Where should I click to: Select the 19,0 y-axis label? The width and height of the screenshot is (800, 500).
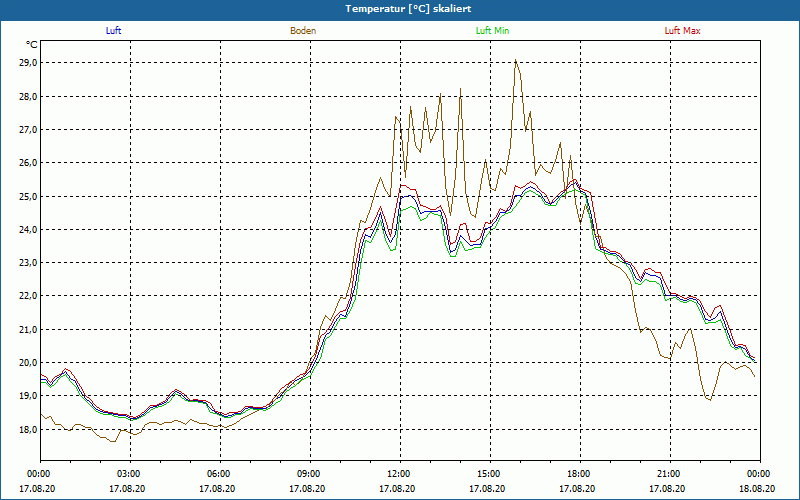[28, 396]
